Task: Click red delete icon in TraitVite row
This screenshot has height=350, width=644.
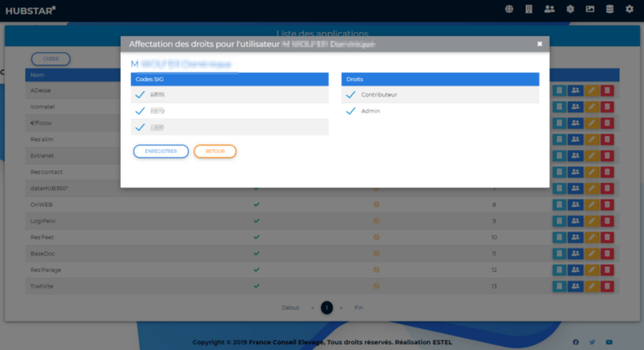Action: [x=607, y=286]
